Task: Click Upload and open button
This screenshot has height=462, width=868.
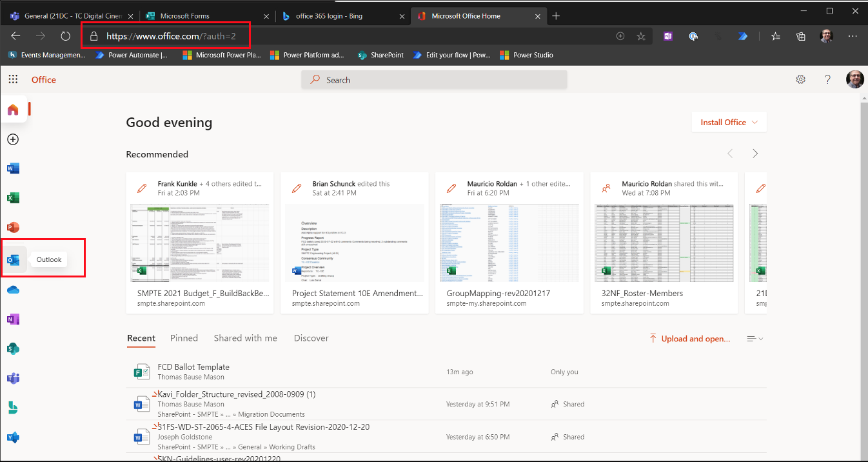Action: pyautogui.click(x=689, y=339)
